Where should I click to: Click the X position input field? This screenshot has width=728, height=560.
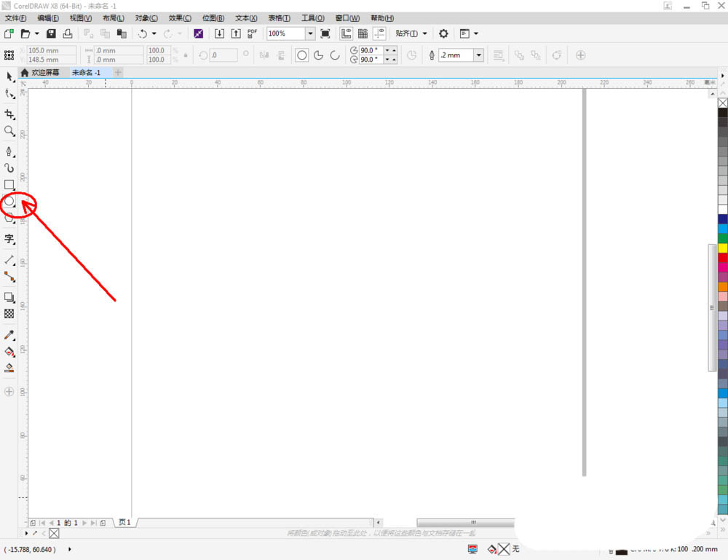52,50
